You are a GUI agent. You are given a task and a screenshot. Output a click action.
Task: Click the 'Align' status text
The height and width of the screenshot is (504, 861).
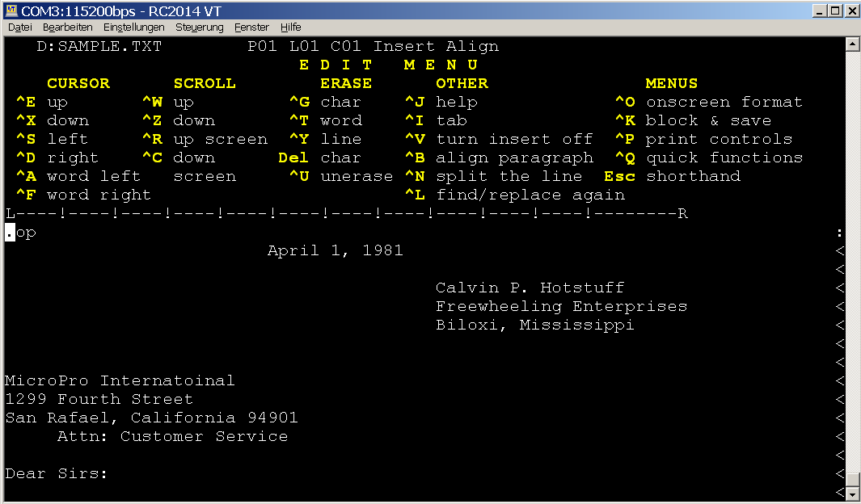click(472, 46)
